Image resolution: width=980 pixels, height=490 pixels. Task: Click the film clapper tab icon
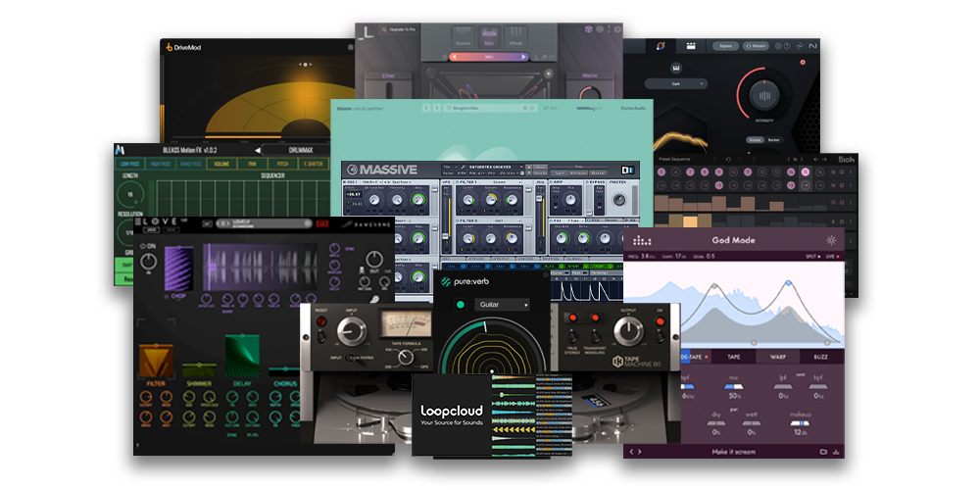point(691,46)
